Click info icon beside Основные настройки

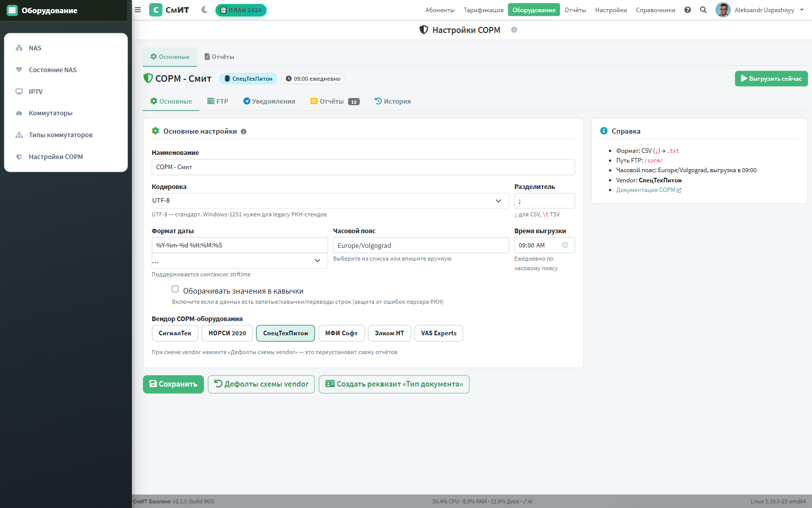pyautogui.click(x=244, y=132)
